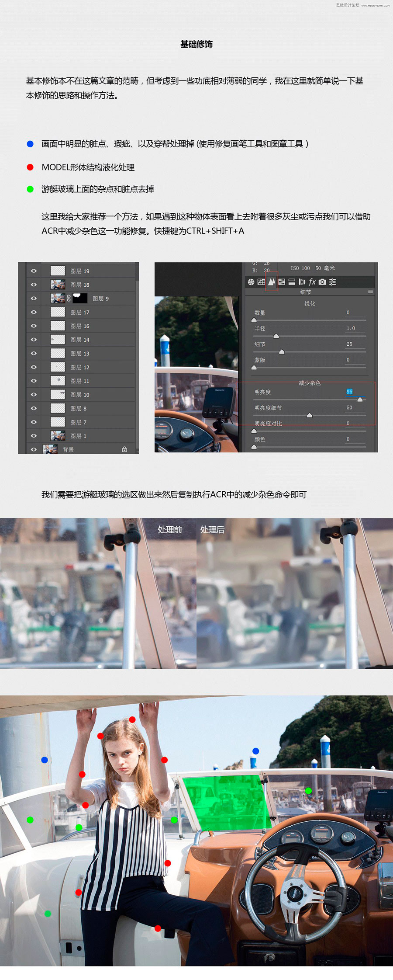The width and height of the screenshot is (393, 980).
Task: Select layer name 图层 11
Action: click(80, 381)
